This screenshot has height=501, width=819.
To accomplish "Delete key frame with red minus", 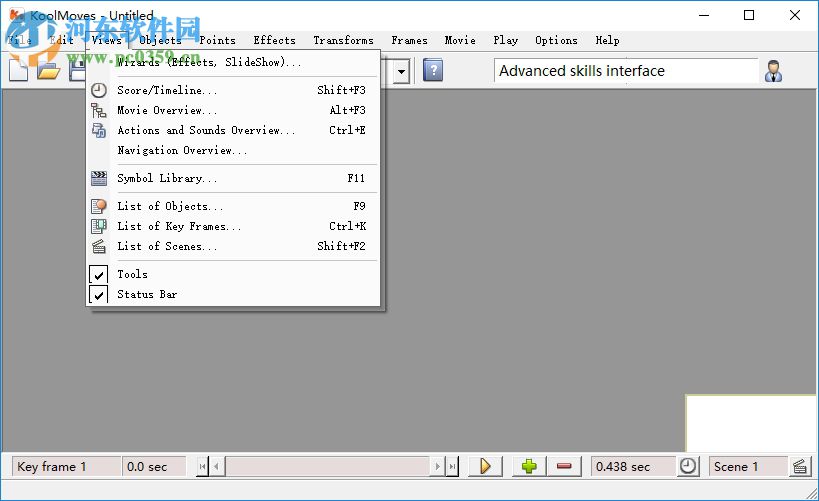I will [x=564, y=466].
